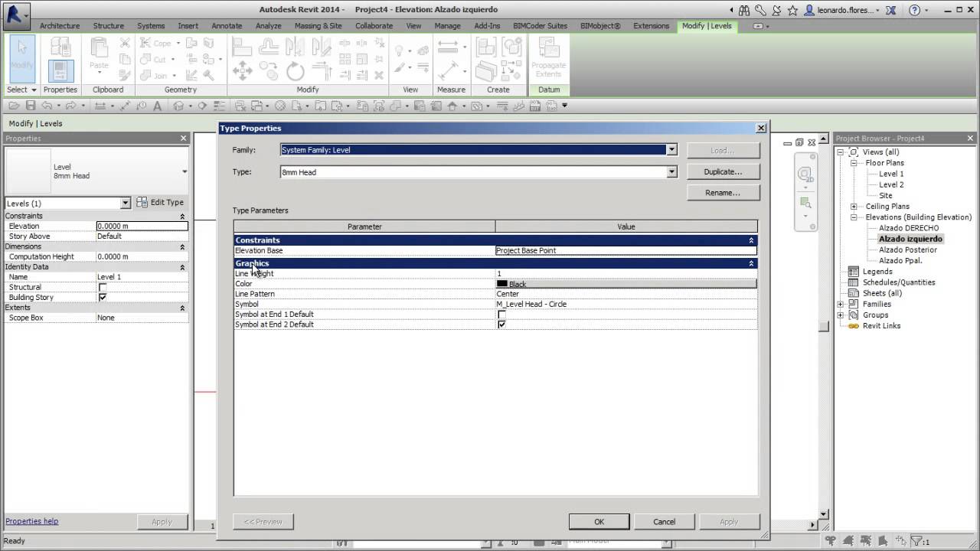
Task: Click the Line Pattern value Center
Action: pyautogui.click(x=626, y=294)
